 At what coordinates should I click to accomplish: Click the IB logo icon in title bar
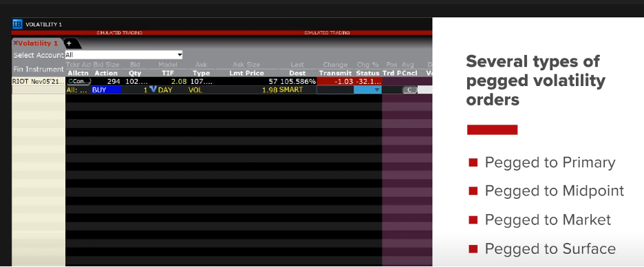[x=17, y=24]
